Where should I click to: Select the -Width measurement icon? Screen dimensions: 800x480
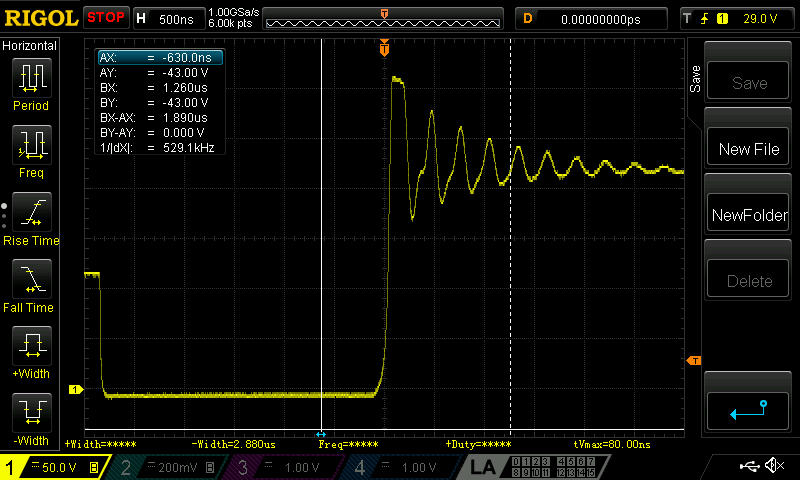tap(32, 413)
